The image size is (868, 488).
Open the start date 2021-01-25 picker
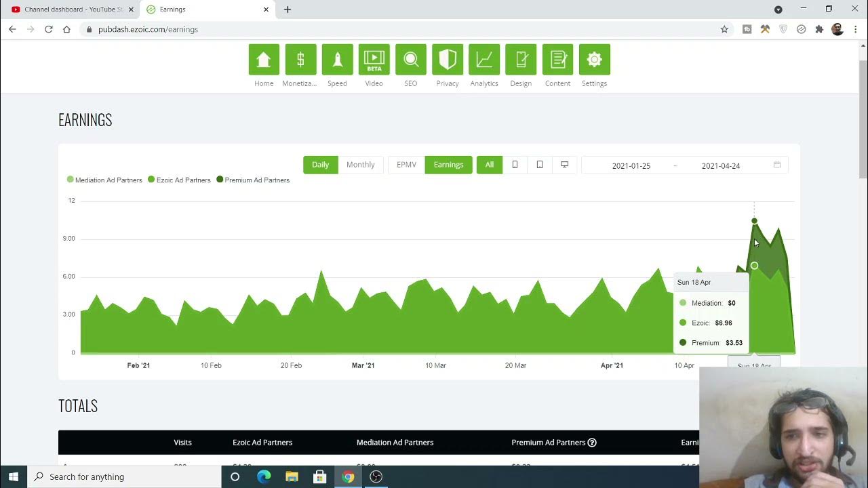click(631, 166)
